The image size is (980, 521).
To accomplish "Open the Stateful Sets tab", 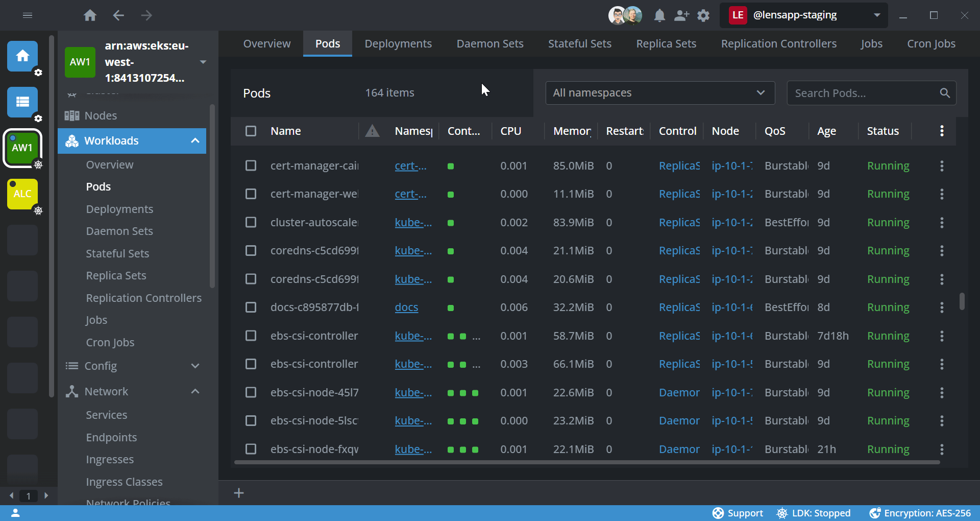I will (x=579, y=43).
